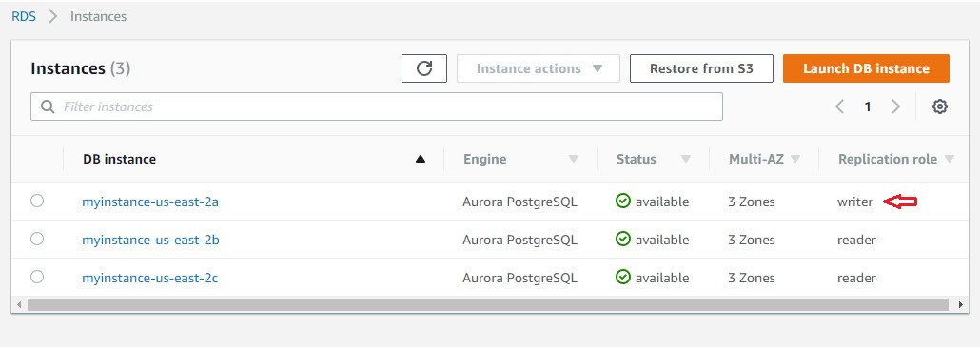The image size is (980, 347).
Task: Click the Instances breadcrumb item
Action: coord(98,16)
